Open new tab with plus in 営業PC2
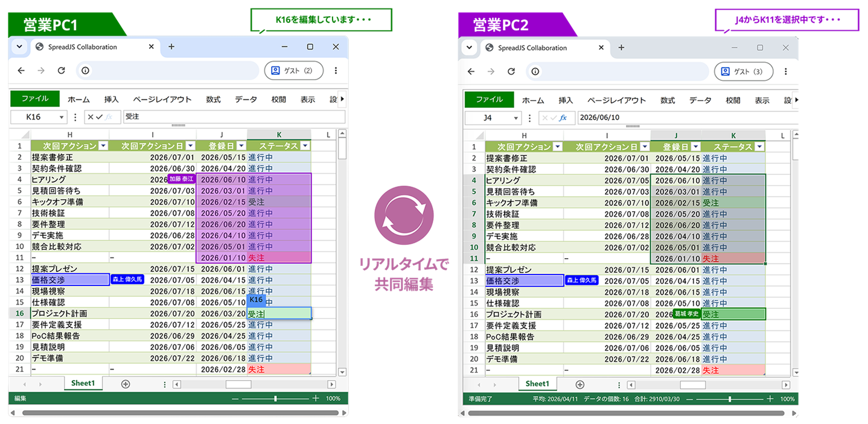This screenshot has width=868, height=424. (x=621, y=48)
